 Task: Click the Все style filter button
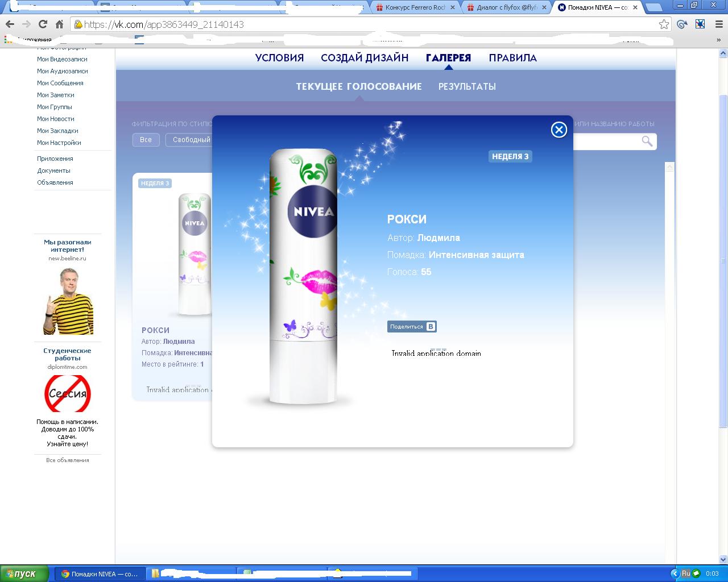tap(146, 140)
